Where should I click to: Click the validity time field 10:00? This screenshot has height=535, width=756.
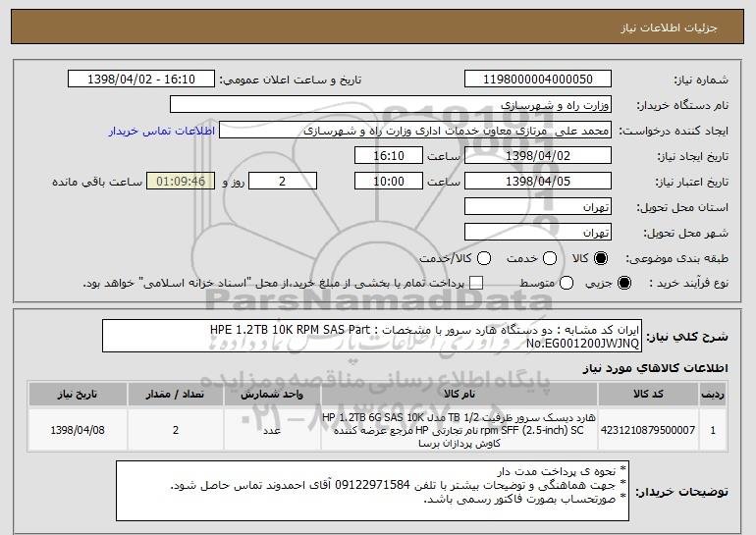coord(389,182)
